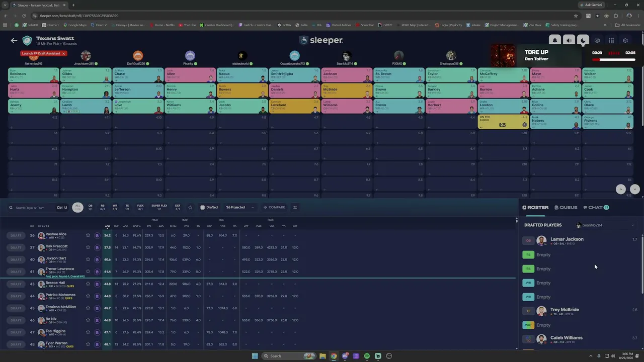Open Bo Nix's purple news icon
This screenshot has width=644, height=362.
pyautogui.click(x=97, y=320)
